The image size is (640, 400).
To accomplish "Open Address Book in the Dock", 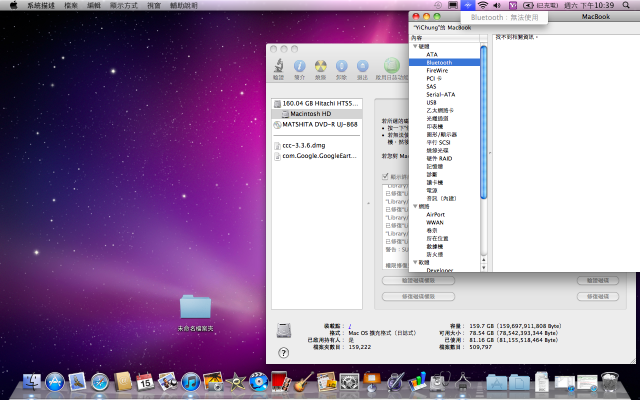I will pos(123,382).
